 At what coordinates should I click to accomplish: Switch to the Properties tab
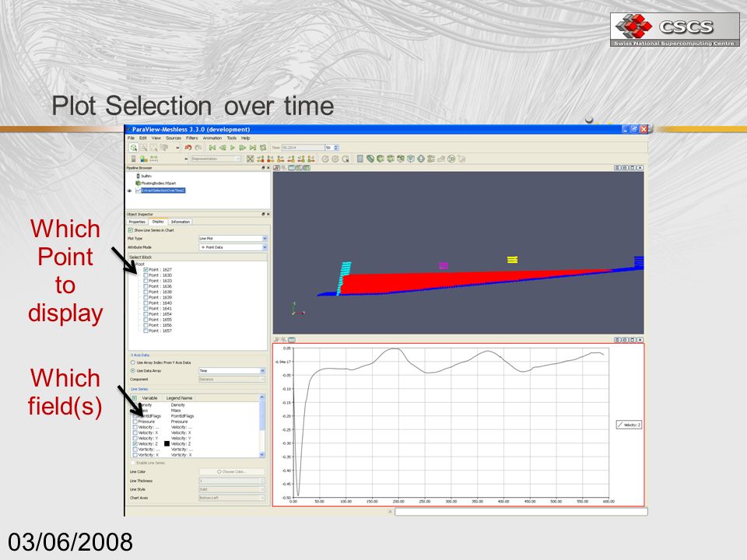point(137,222)
